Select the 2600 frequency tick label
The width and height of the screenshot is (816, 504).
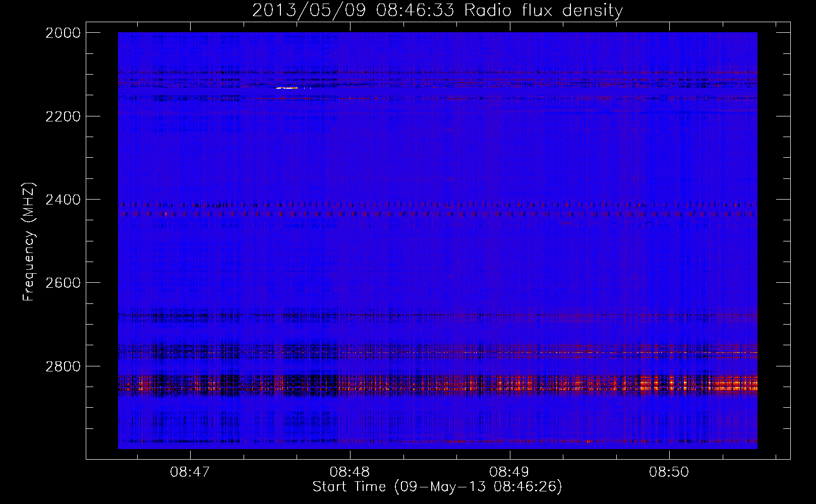63,283
